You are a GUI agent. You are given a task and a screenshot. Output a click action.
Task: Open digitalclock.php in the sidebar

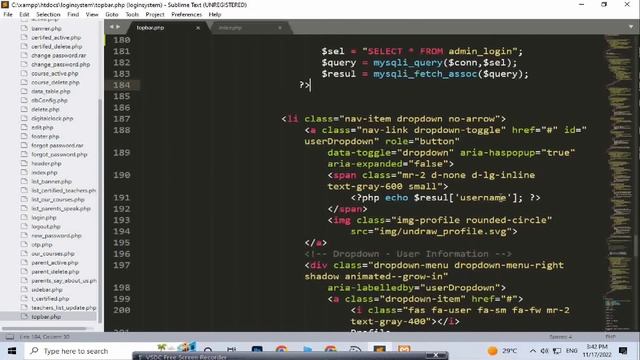[52, 118]
